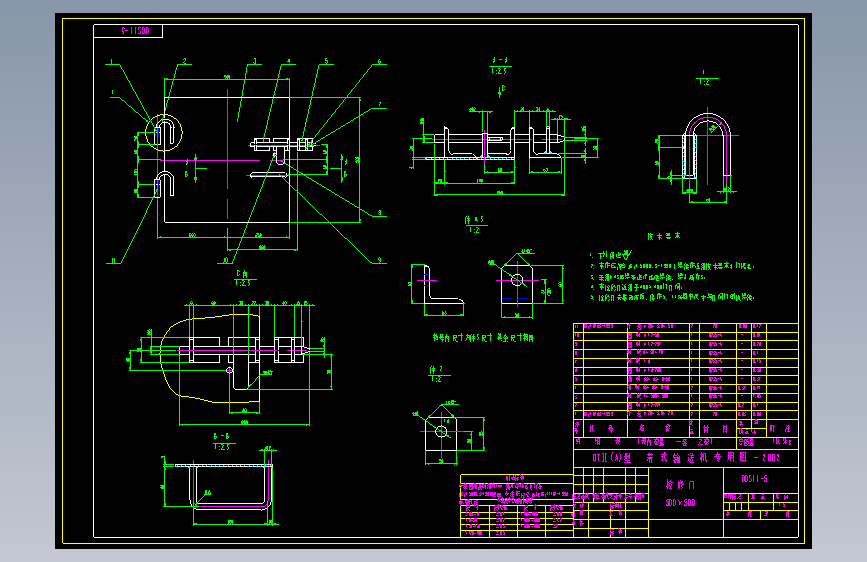Select part callout number 3
The width and height of the screenshot is (867, 562).
pos(254,61)
